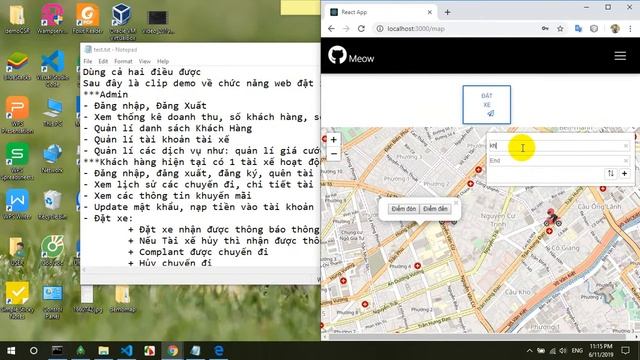Close the map popup with its x
Viewport: 640px width, 360px height.
(456, 202)
